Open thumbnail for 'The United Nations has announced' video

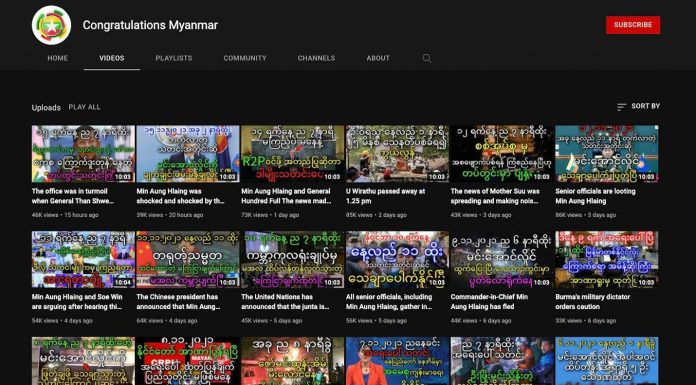(x=293, y=259)
